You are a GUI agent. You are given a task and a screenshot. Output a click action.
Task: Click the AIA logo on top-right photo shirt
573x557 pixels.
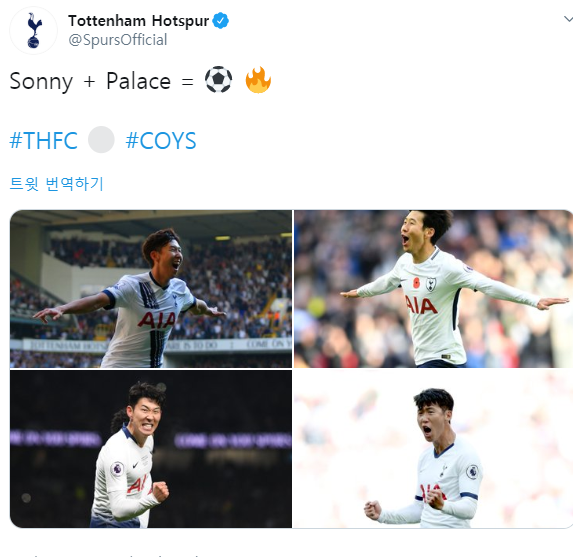(421, 306)
